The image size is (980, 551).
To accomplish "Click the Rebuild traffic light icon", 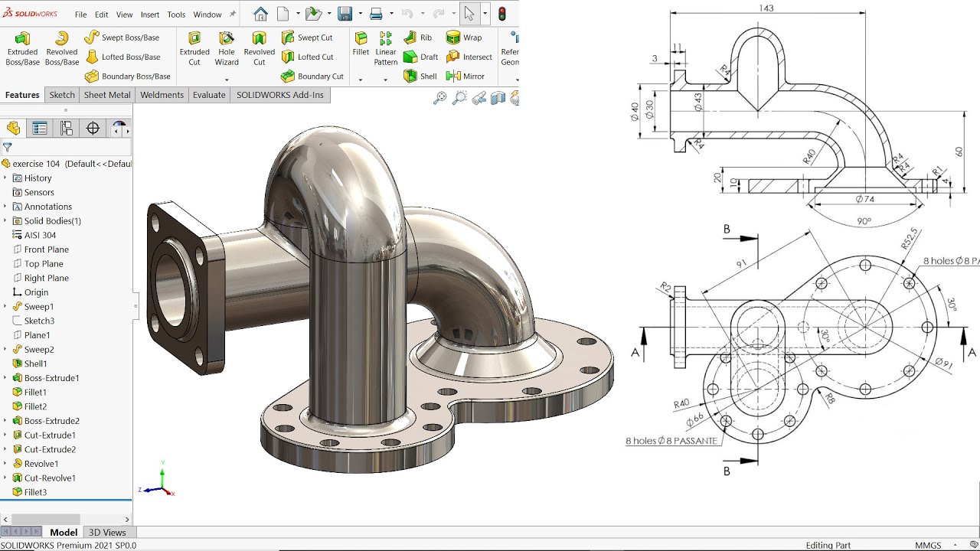I will [502, 14].
